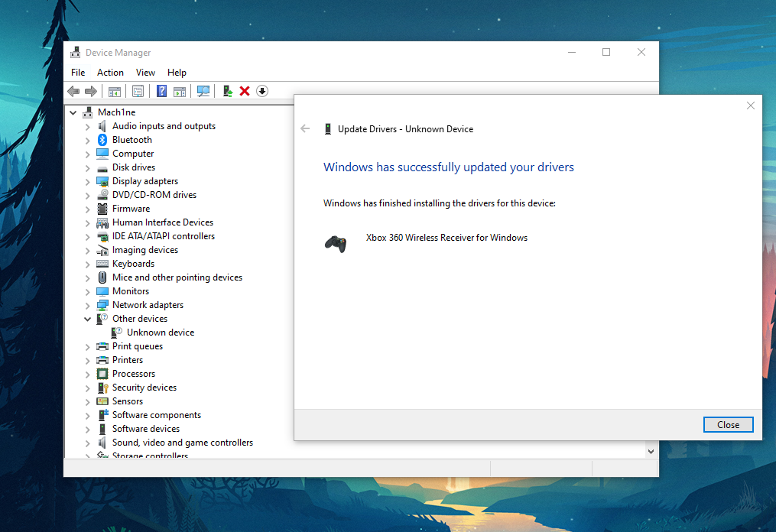The image size is (776, 532).
Task: Open the Help menu
Action: 177,73
